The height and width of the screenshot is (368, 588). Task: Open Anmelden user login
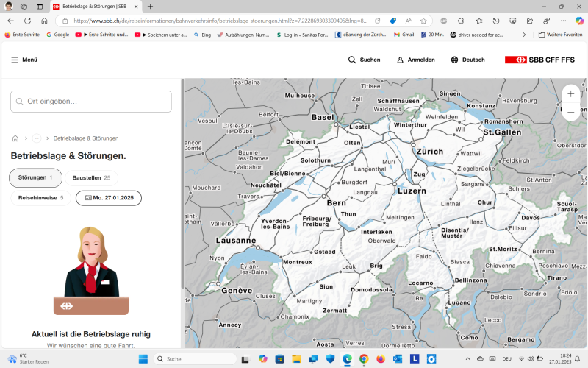pyautogui.click(x=416, y=60)
